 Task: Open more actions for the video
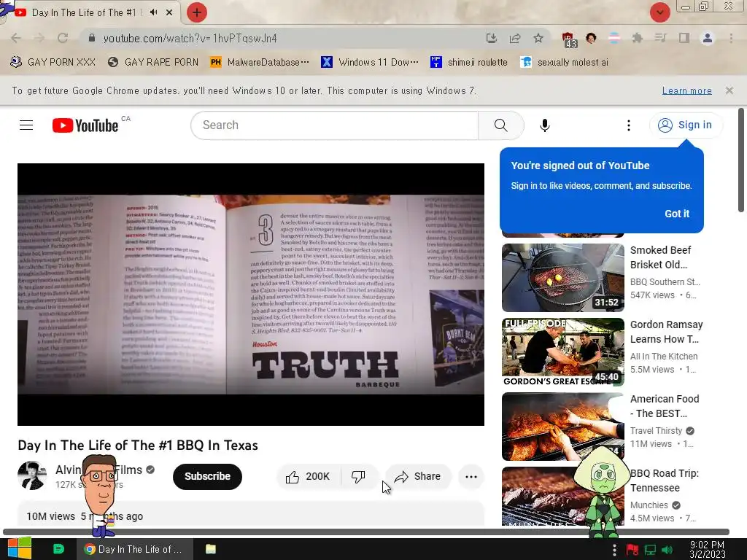471,477
